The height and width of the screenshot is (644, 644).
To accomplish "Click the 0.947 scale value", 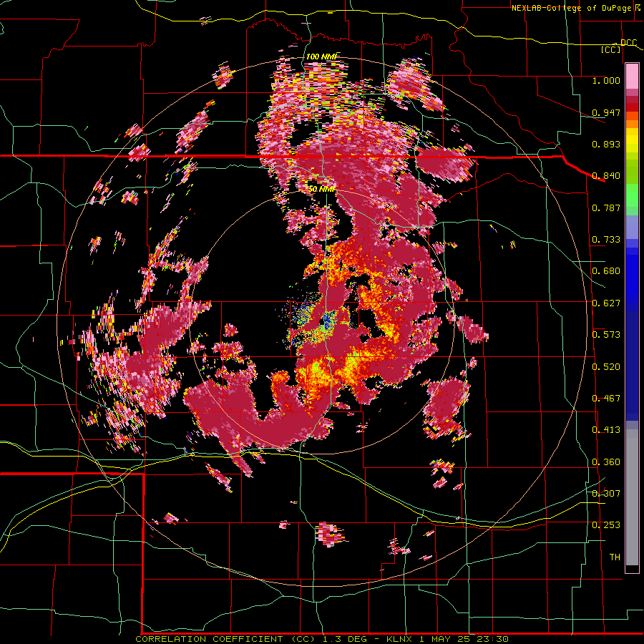I will click(606, 112).
